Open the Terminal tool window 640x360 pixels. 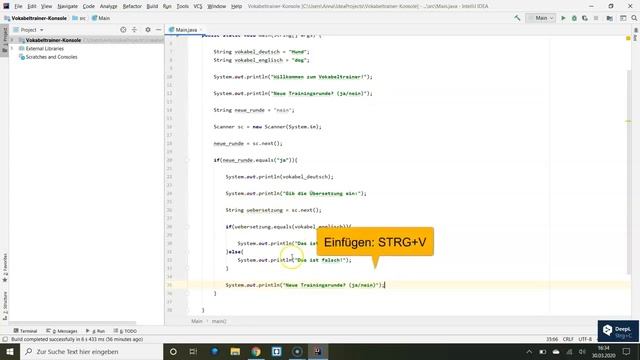[x=25, y=331]
